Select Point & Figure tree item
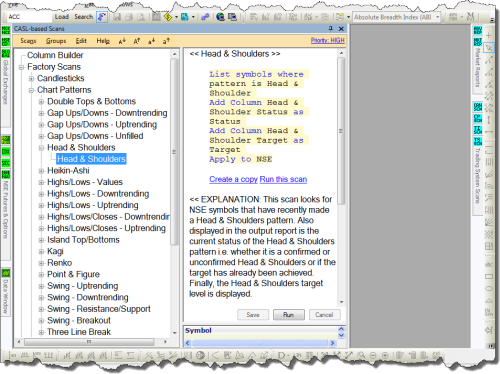This screenshot has height=374, width=500. point(73,274)
